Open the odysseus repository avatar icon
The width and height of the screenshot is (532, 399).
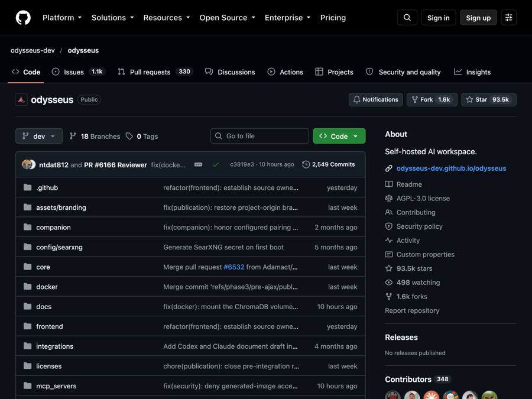21,99
